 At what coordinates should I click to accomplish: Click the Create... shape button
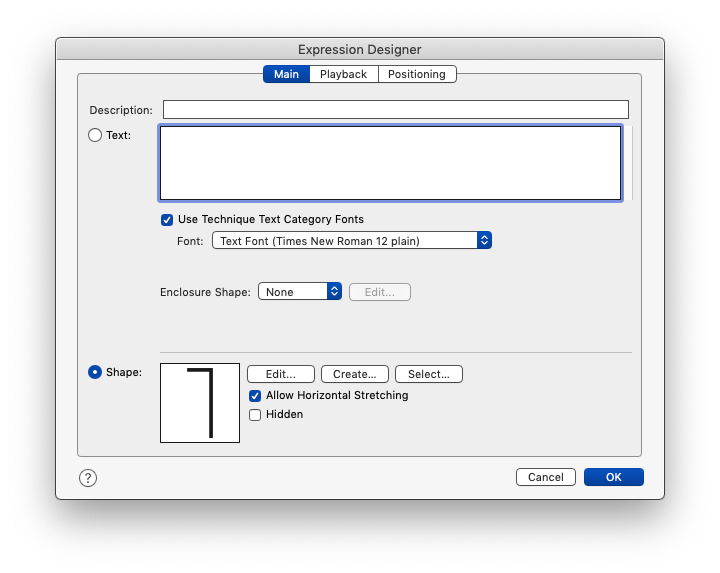354,374
